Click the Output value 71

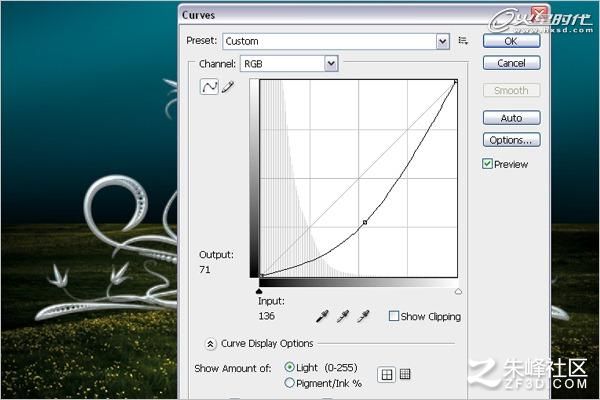(x=205, y=270)
